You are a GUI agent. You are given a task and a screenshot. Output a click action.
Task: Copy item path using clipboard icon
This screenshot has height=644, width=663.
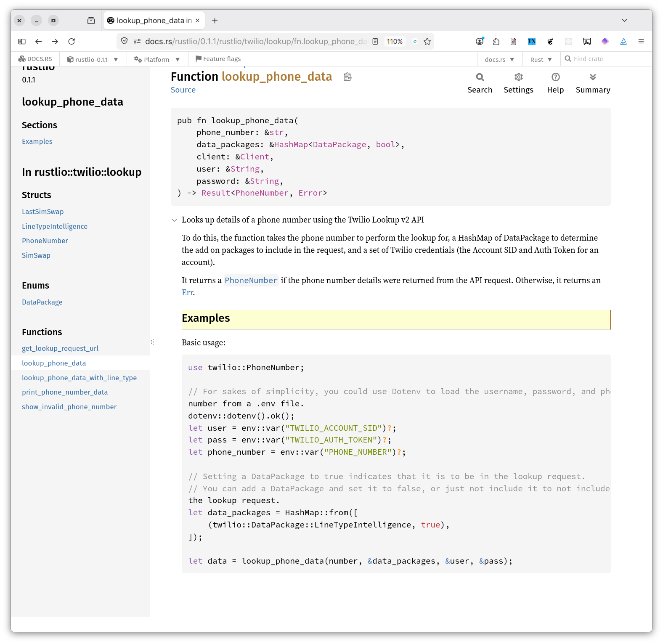(347, 77)
